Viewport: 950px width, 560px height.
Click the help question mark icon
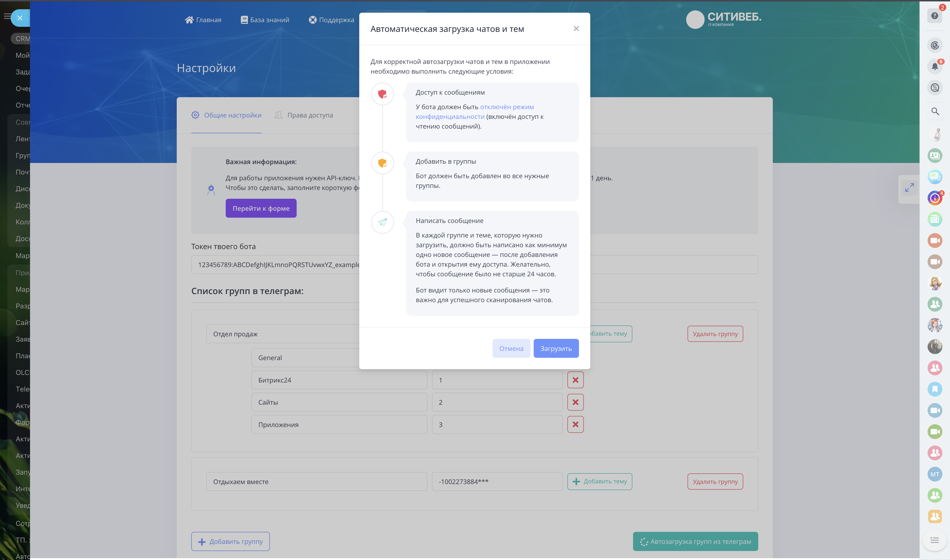pos(934,16)
